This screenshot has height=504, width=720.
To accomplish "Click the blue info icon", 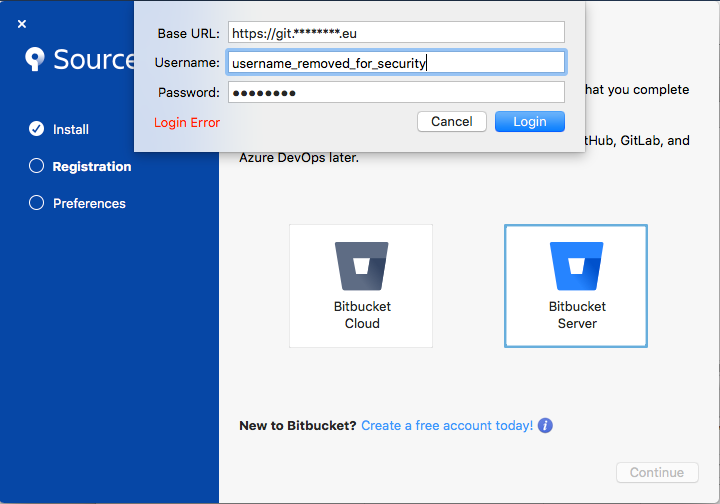I will (545, 426).
